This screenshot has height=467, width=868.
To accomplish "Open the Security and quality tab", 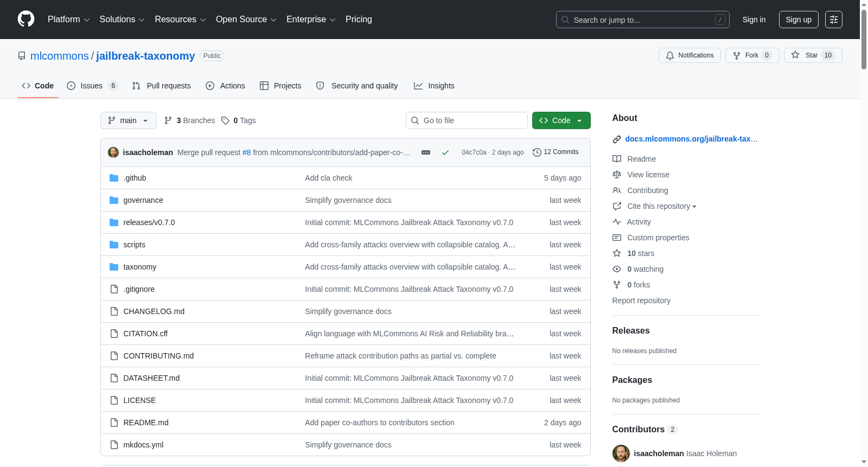I will (x=357, y=86).
